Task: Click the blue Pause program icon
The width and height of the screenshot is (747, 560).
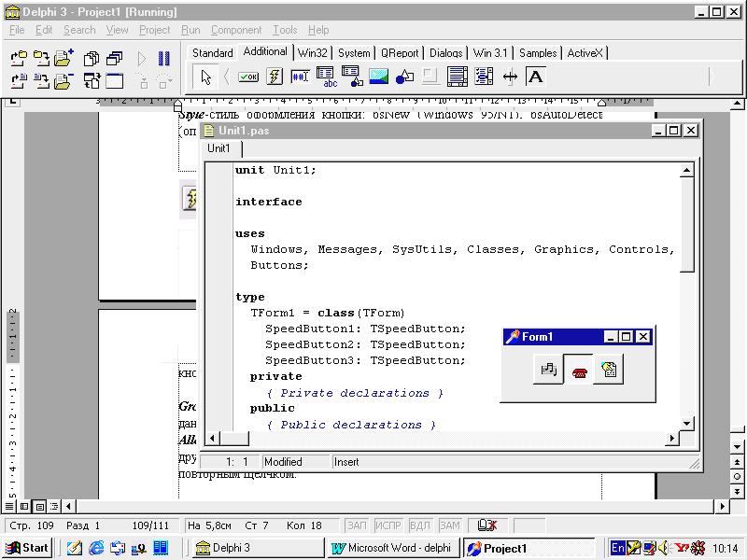Action: [164, 58]
